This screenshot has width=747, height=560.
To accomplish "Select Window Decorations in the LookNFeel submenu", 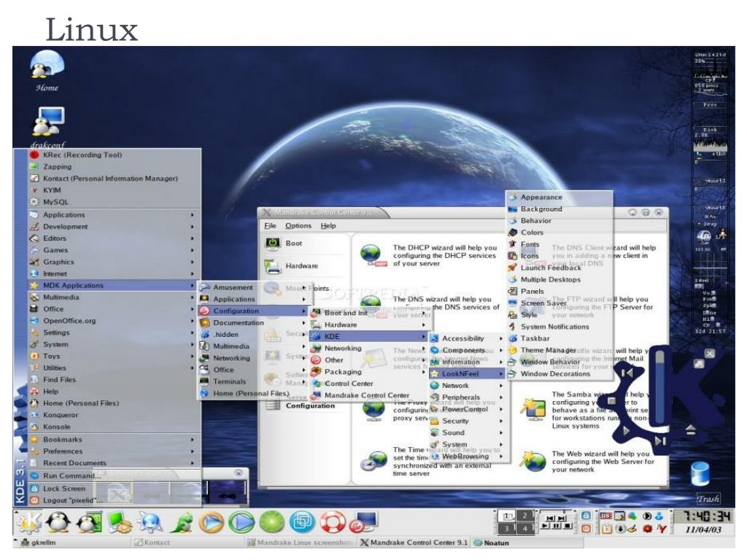I will pyautogui.click(x=560, y=374).
